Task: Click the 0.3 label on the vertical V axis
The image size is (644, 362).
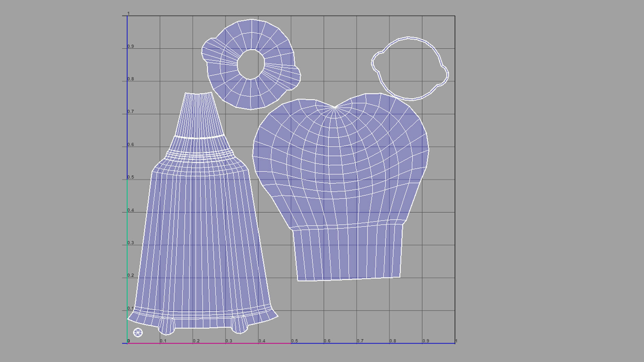Action: point(130,243)
